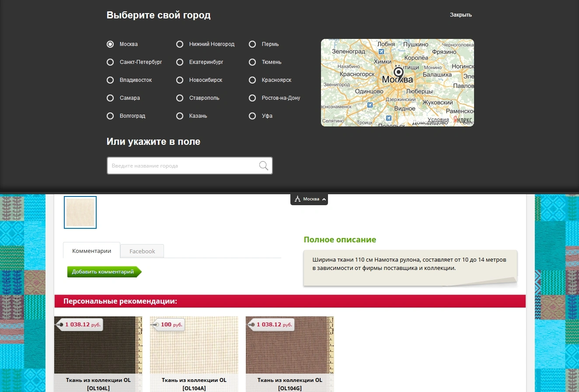
Task: Click the Зеленоград label on the map
Action: click(349, 51)
